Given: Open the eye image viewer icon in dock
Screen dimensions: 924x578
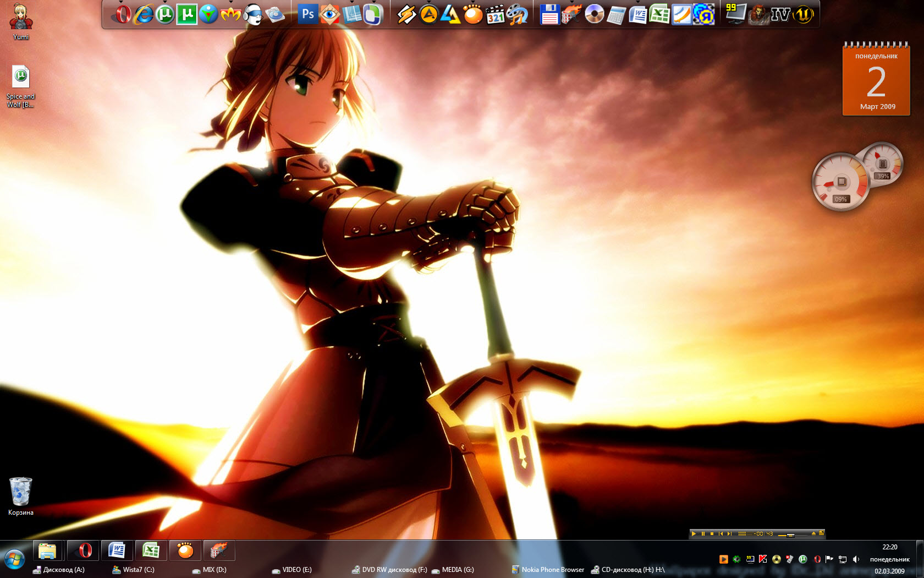Looking at the screenshot, I should tap(329, 14).
